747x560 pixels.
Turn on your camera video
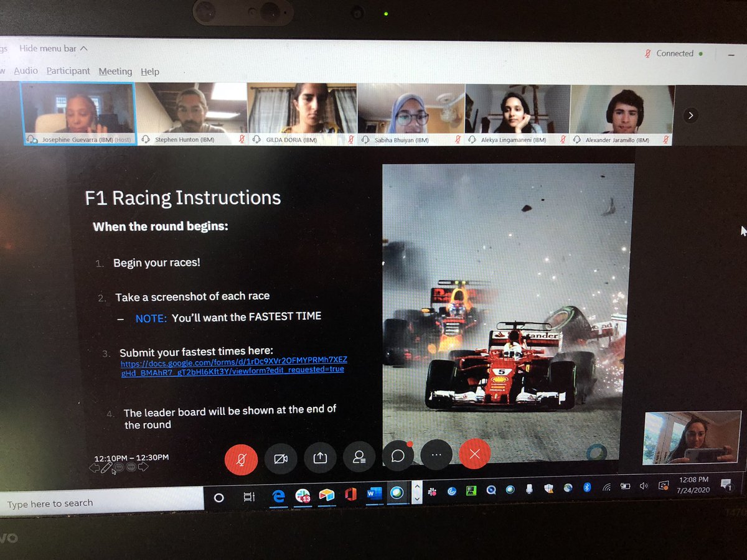pyautogui.click(x=281, y=458)
